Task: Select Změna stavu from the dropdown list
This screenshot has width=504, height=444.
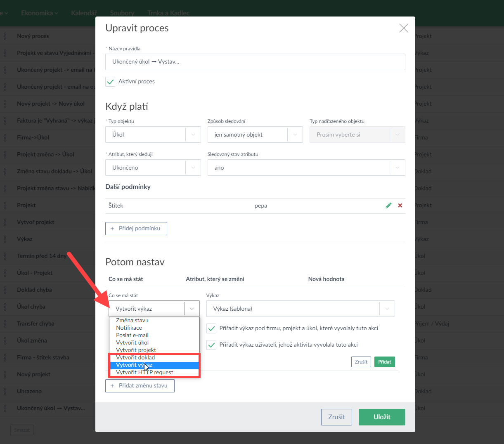Action: 154,320
